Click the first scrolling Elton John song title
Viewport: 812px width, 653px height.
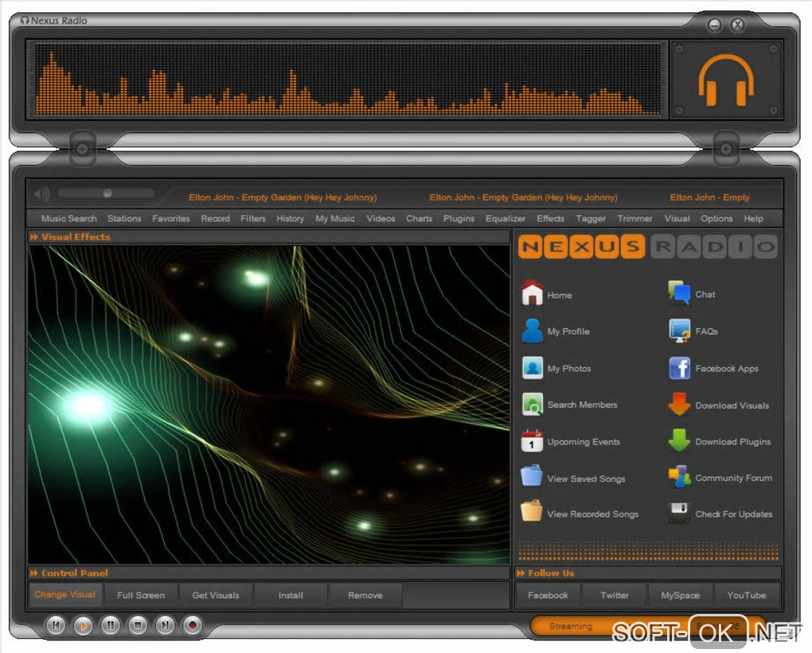pyautogui.click(x=283, y=197)
